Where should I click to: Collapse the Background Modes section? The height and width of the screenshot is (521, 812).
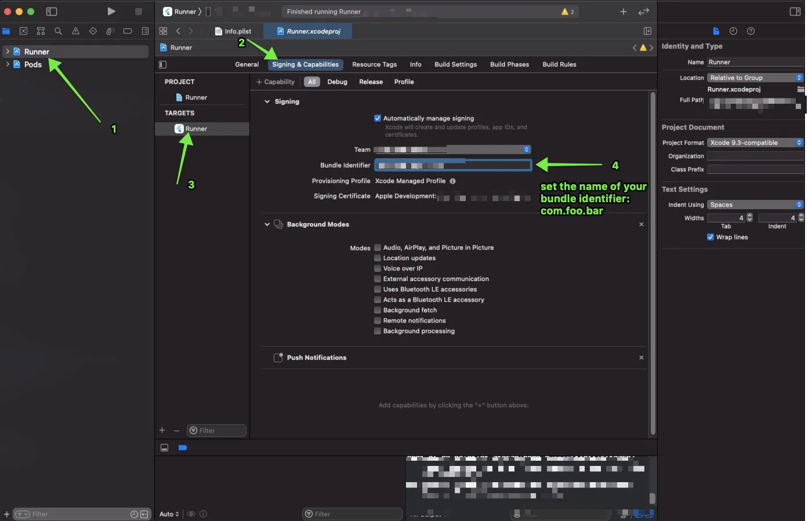tap(267, 224)
